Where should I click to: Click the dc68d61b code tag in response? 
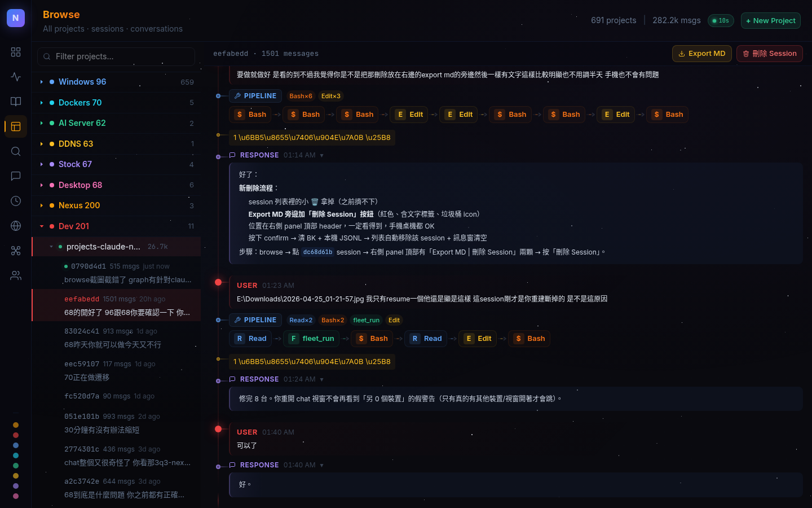[317, 252]
